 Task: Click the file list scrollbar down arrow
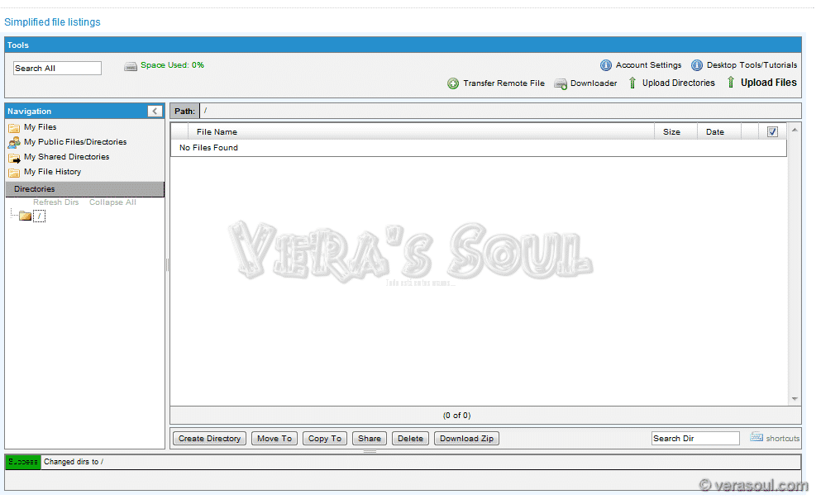[x=795, y=399]
